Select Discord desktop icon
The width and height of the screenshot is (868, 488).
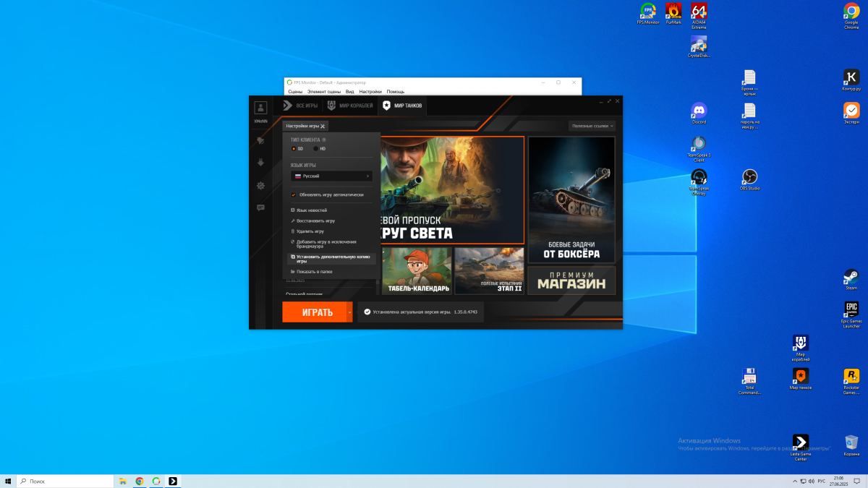[x=699, y=114]
